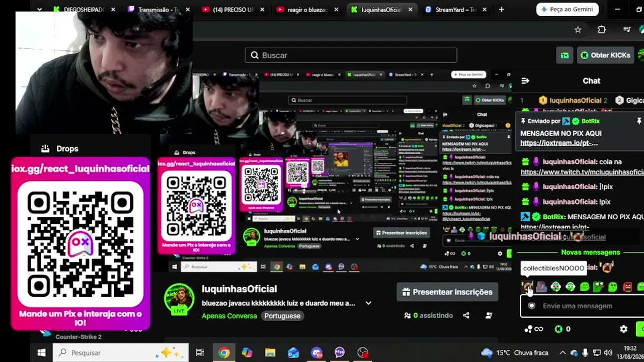Insert the Pepe frog emote
The image size is (644, 362).
point(598,287)
